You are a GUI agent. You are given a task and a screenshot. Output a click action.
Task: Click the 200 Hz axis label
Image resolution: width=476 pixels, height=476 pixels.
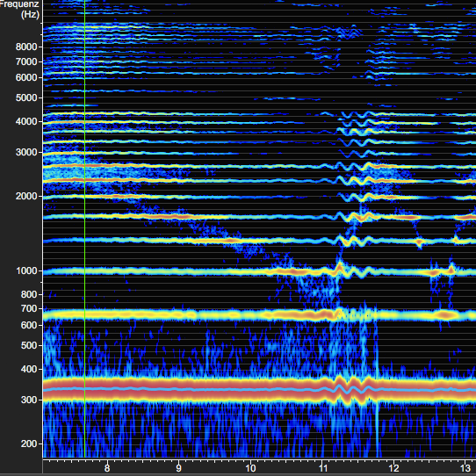click(x=29, y=444)
